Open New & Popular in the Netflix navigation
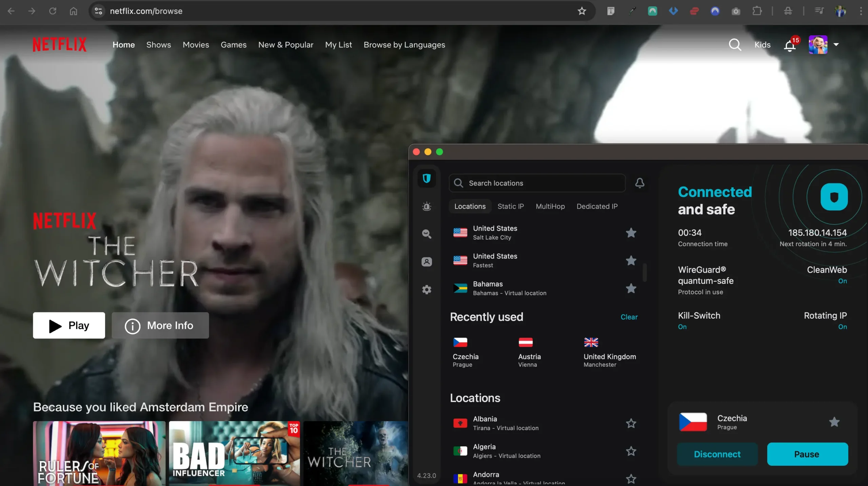Screen dimensions: 868x486 point(286,44)
